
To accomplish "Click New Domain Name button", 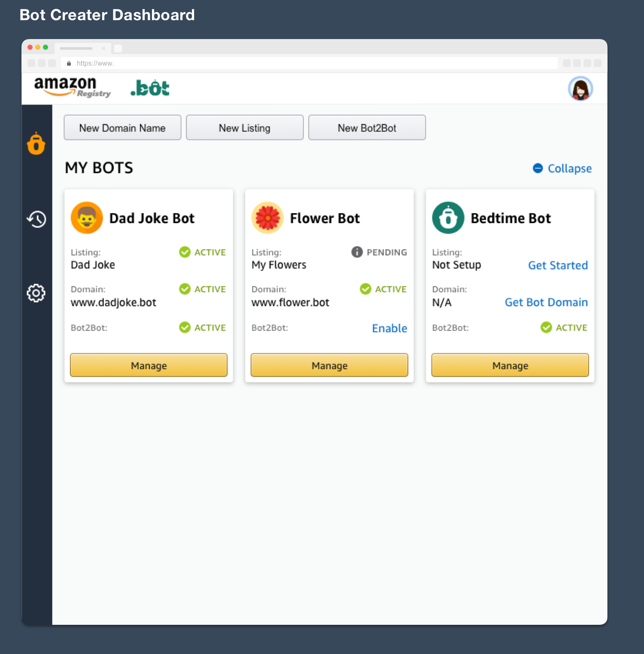I will 122,128.
